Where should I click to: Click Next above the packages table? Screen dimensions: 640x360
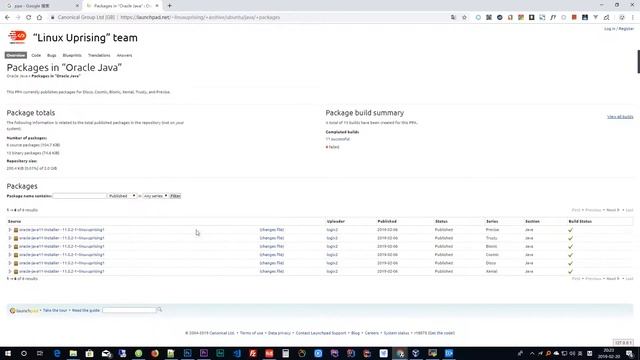pyautogui.click(x=613, y=210)
